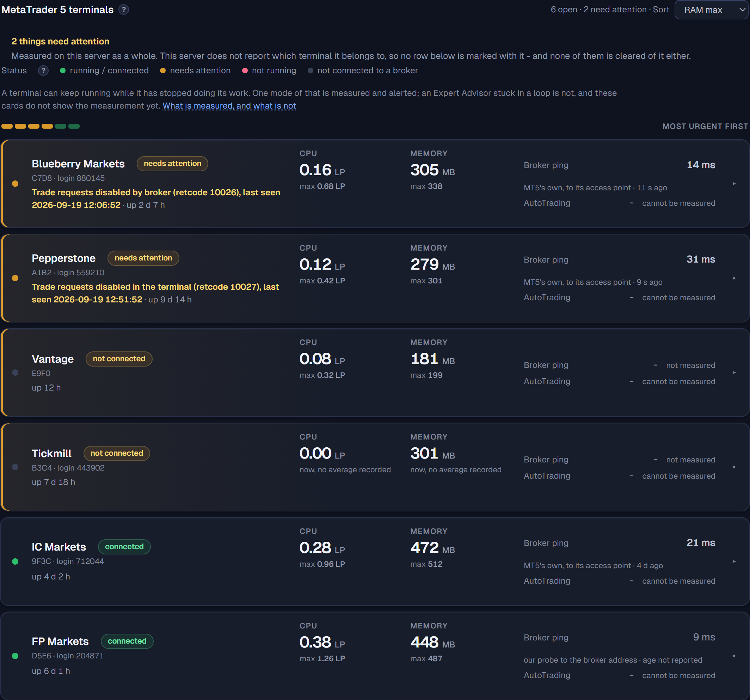Viewport: 750px width, 700px height.
Task: Click 'MT5's own, to its access point · 4 d ago'
Action: 593,566
